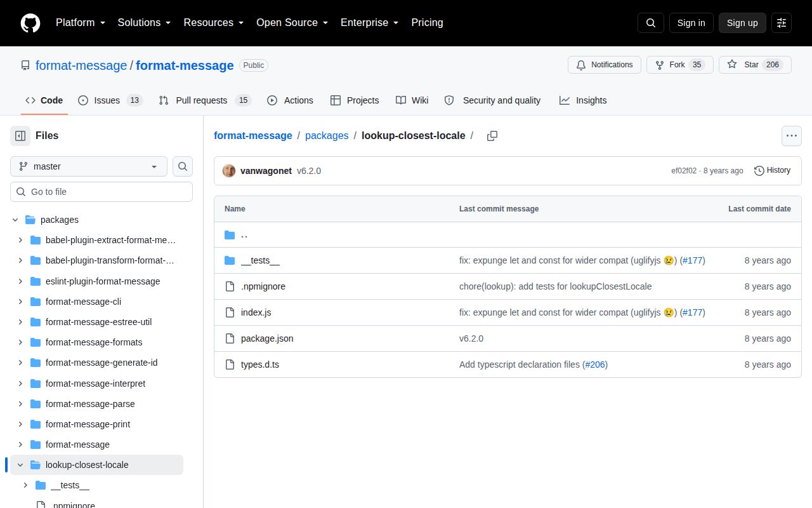The width and height of the screenshot is (812, 508).
Task: Open the Platform menu in header
Action: click(x=80, y=23)
